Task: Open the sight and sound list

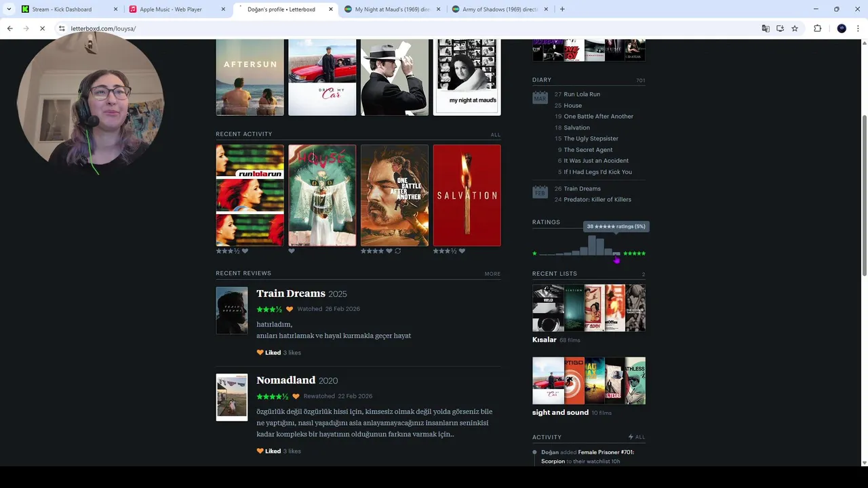Action: 560,412
